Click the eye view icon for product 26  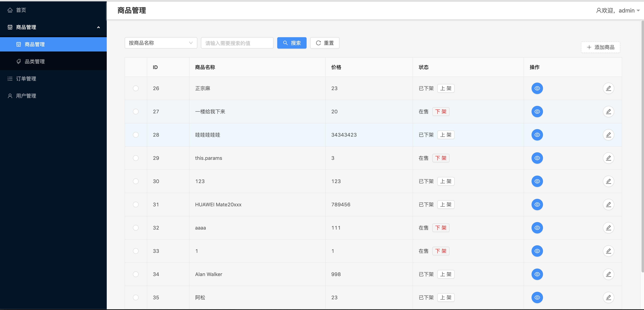click(x=537, y=88)
